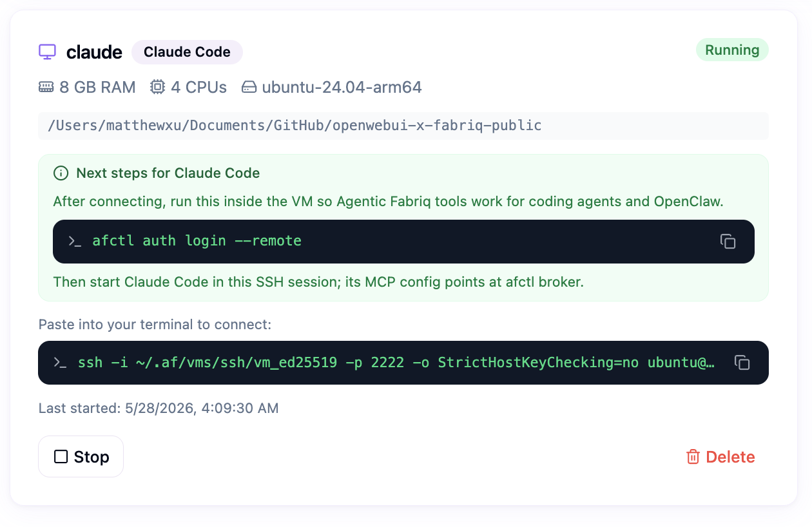The image size is (812, 527).
Task: Delete the claude VM
Action: pyautogui.click(x=720, y=457)
